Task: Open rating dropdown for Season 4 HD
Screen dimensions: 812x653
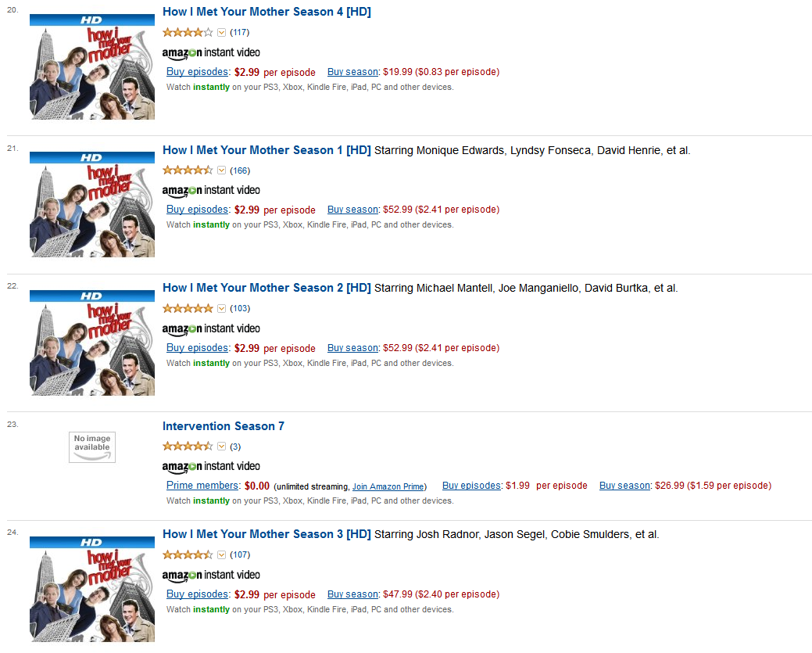Action: 221,33
